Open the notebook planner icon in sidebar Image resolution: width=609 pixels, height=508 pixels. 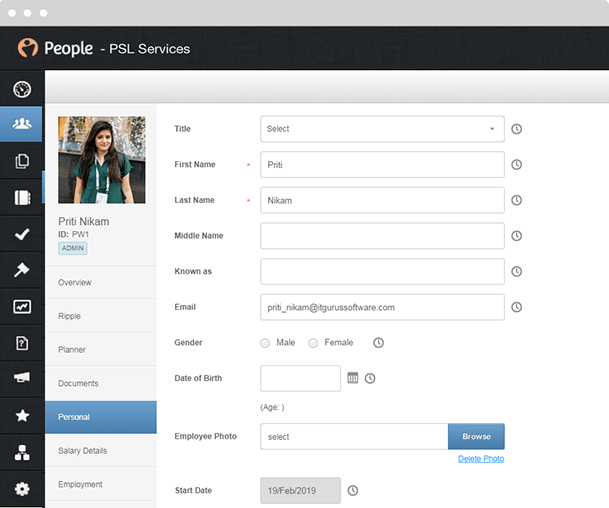22,197
